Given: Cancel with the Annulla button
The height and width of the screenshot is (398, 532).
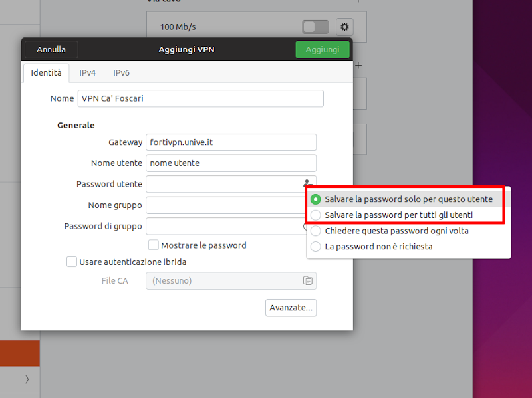Looking at the screenshot, I should [x=51, y=49].
